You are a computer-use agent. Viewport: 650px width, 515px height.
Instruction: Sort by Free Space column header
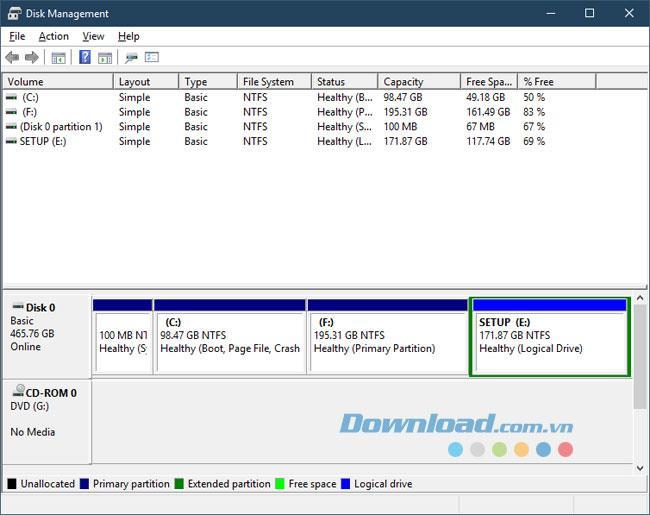(489, 82)
